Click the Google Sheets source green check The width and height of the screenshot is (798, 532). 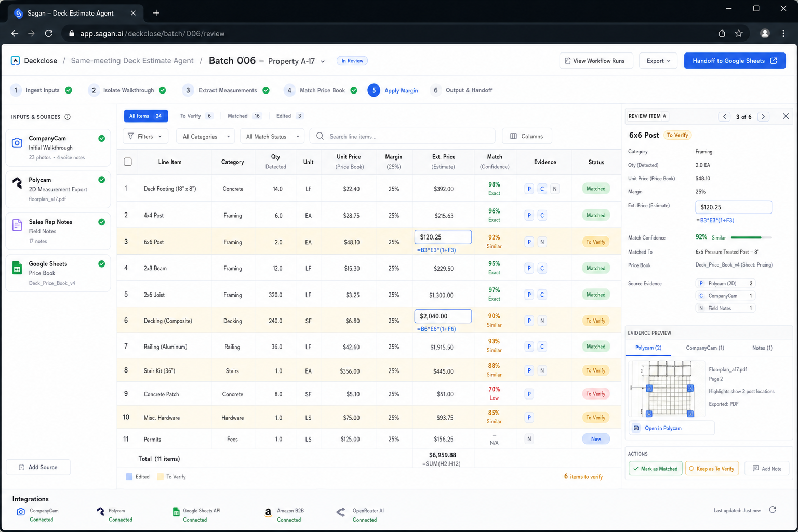(102, 264)
